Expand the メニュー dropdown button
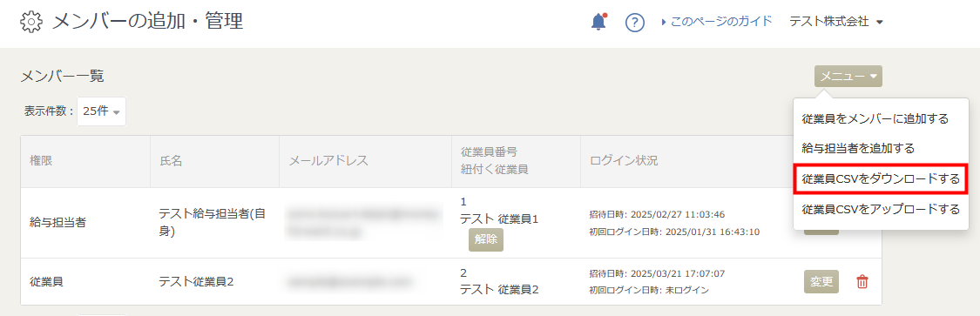This screenshot has width=980, height=316. coord(848,77)
